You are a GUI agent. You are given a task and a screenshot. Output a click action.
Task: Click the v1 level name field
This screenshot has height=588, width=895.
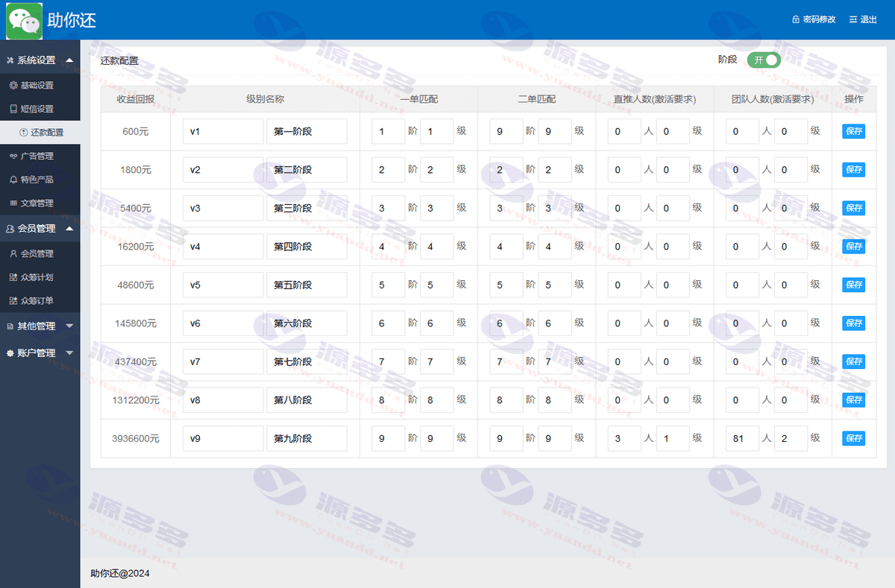223,131
